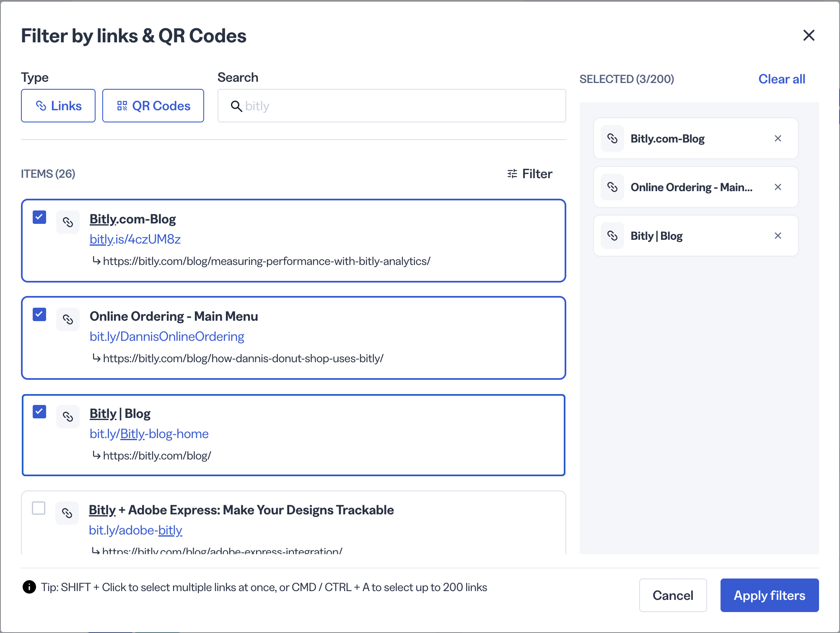Focus the bitly search field
Screen dimensions: 840x633
[x=392, y=106]
